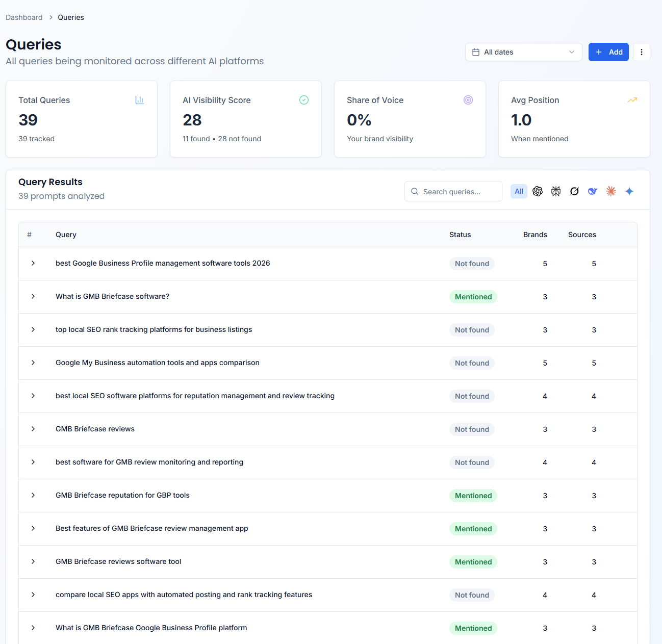Click the blue Add button
The width and height of the screenshot is (662, 644).
point(608,52)
